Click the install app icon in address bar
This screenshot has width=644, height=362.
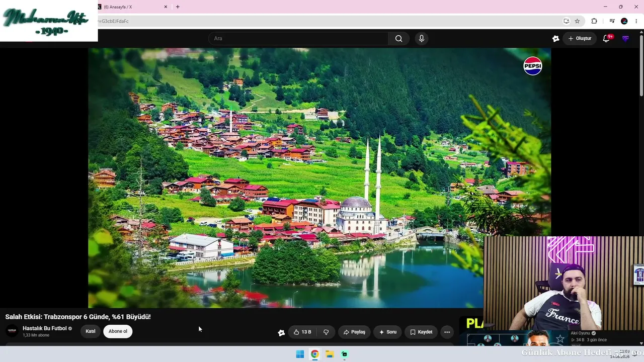(x=566, y=21)
